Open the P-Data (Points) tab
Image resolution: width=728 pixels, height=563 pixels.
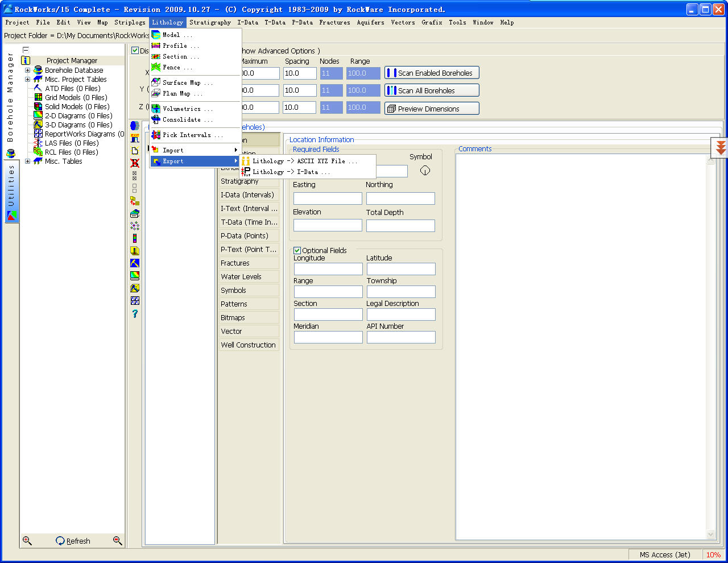(249, 236)
